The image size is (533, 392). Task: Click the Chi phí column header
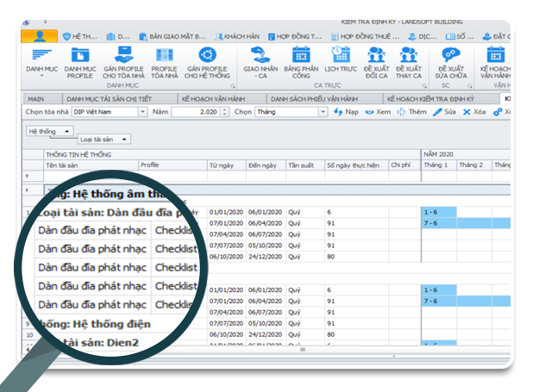coord(404,165)
